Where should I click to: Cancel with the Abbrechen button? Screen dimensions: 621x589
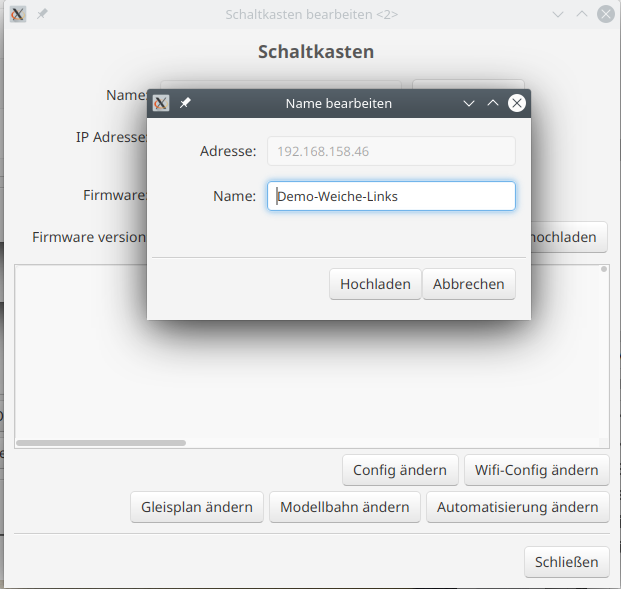468,284
